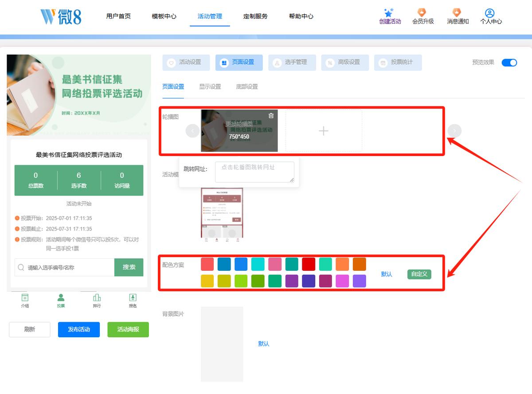Click carousel image thumbnail 更换轮播图
The height and width of the screenshot is (394, 532).
(x=239, y=131)
